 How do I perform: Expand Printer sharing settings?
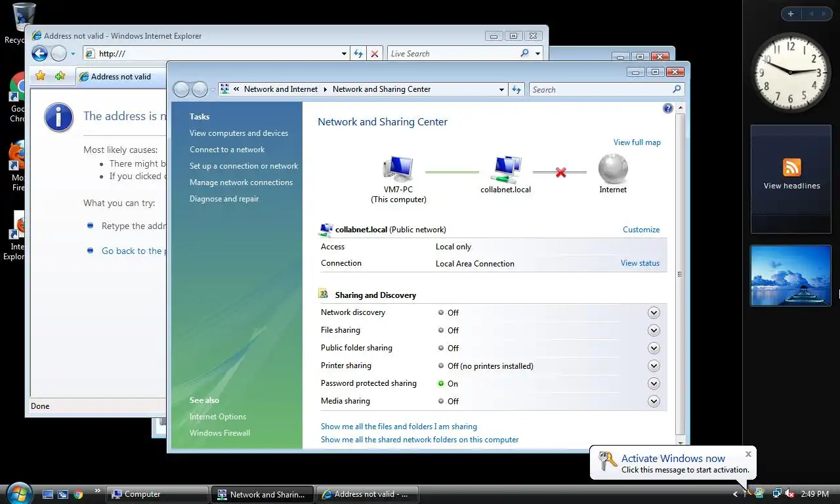coord(654,366)
